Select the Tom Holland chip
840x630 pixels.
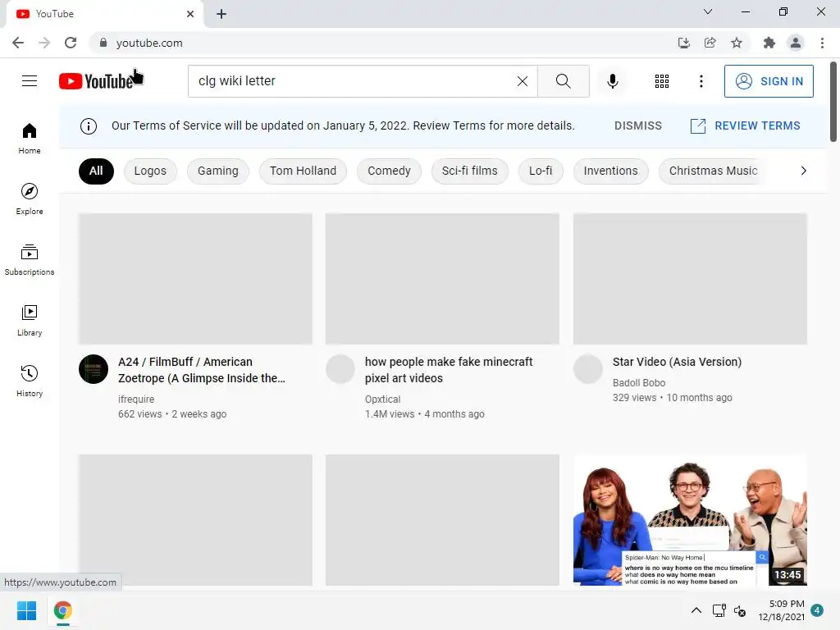tap(303, 171)
